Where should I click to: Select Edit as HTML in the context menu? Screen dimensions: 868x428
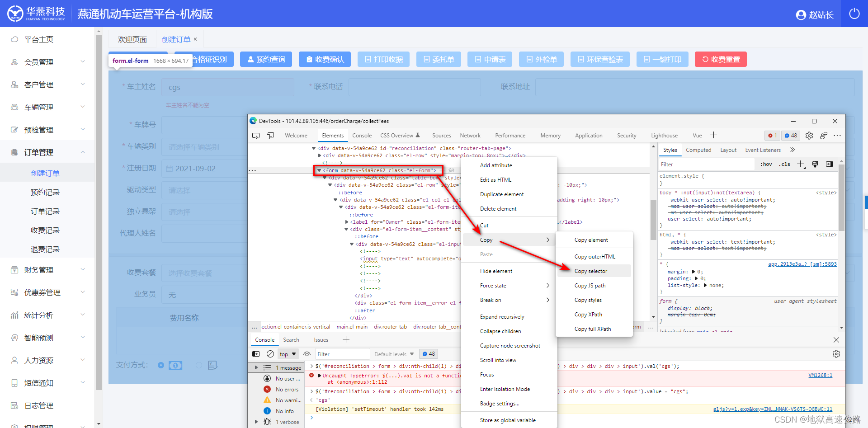pyautogui.click(x=509, y=180)
